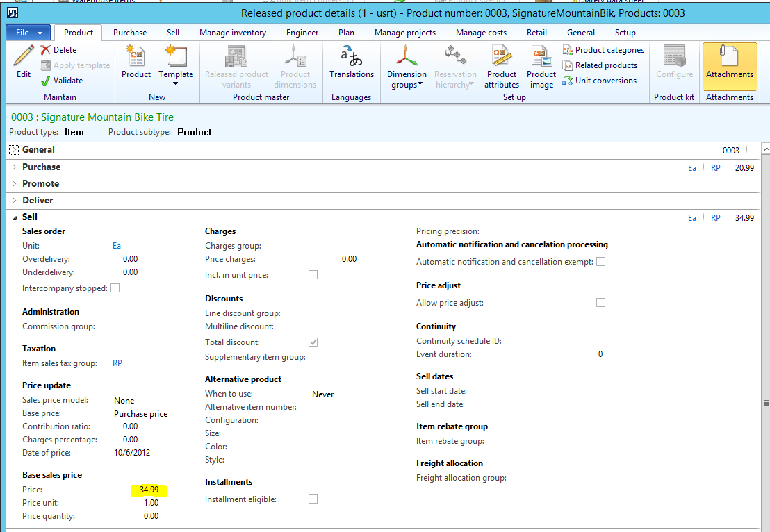Click the Attachments paperclip icon

pyautogui.click(x=729, y=56)
